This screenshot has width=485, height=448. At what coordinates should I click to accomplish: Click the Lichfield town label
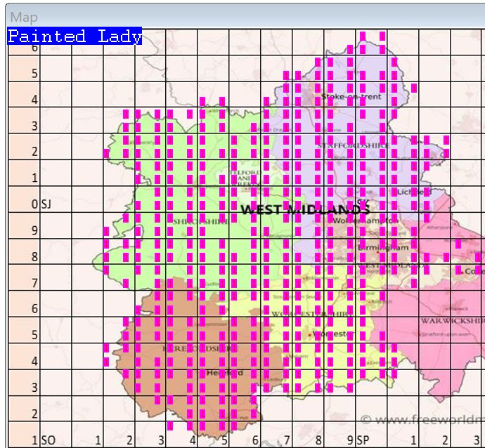410,192
